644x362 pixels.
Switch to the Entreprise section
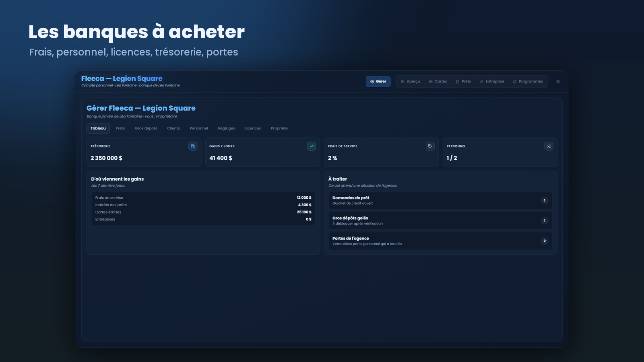point(492,82)
